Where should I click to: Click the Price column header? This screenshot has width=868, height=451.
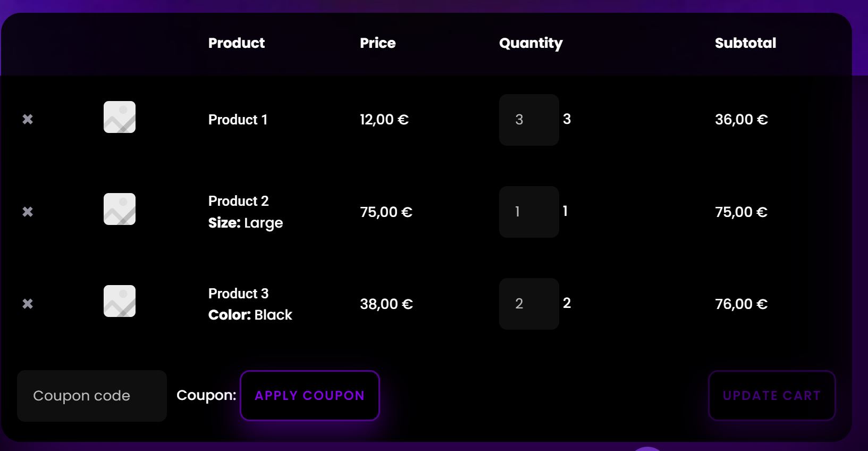(x=378, y=43)
